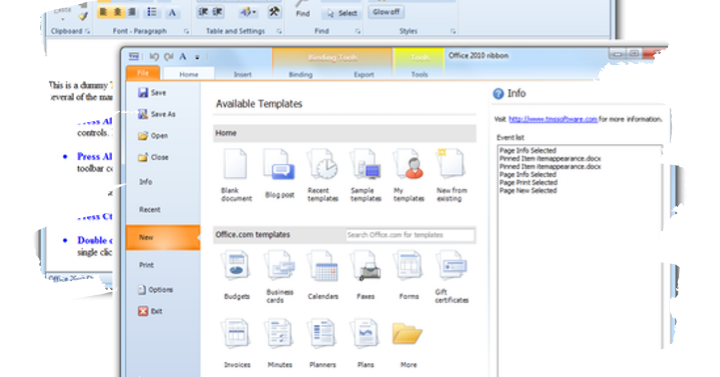This screenshot has width=720, height=377.
Task: Select 'Page New Selected' in the Event list
Action: [x=528, y=190]
